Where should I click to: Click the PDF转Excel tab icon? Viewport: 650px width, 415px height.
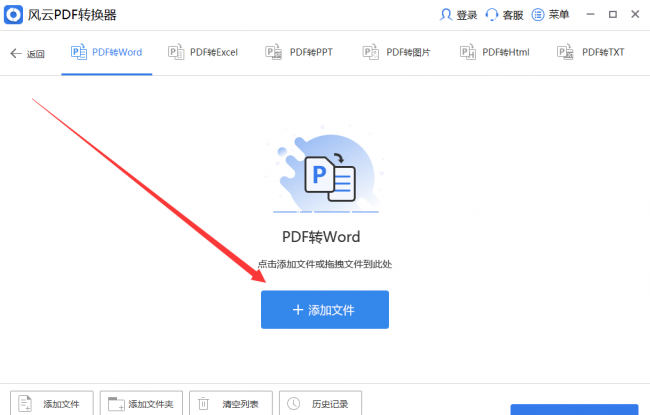176,52
